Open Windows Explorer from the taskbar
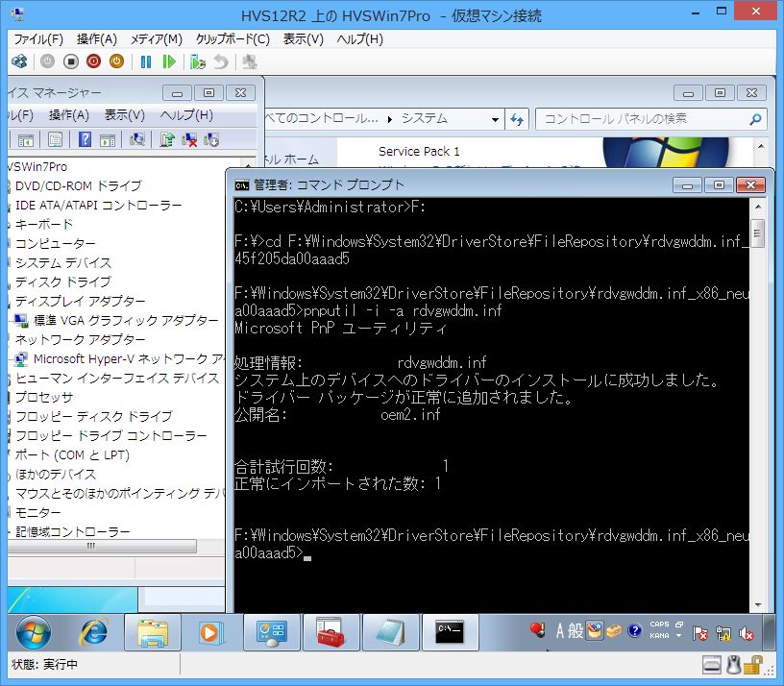Viewport: 784px width, 686px height. point(153,632)
